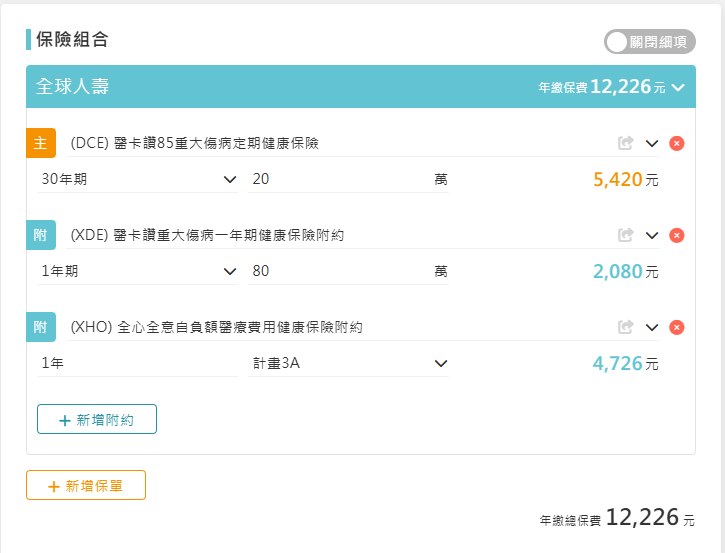Screen dimensions: 725x553
Task: Open the 30年期 term dropdown
Action: click(137, 180)
